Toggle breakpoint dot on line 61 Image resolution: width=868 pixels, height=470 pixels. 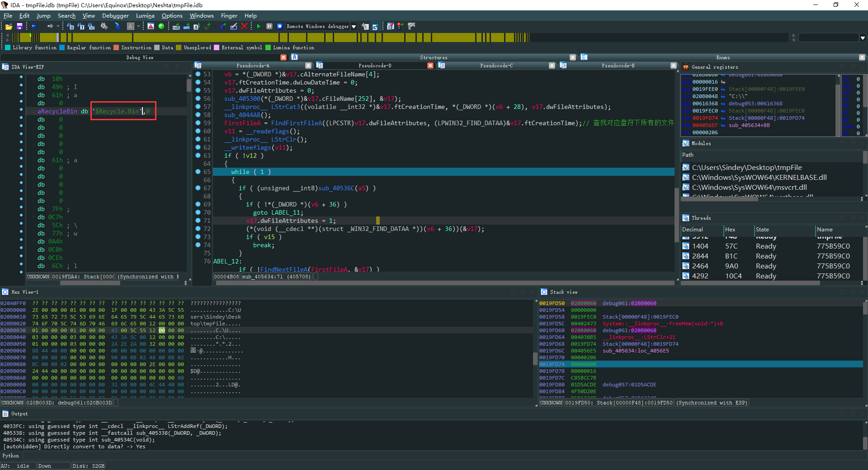pos(198,139)
